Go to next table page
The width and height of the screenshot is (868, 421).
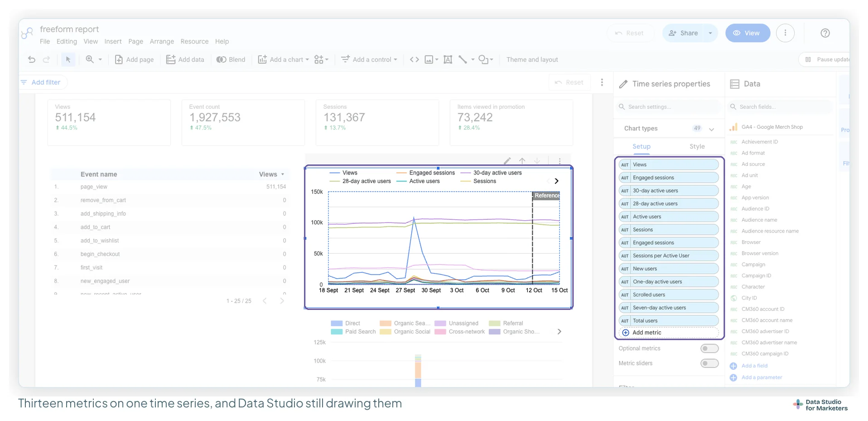tap(282, 301)
